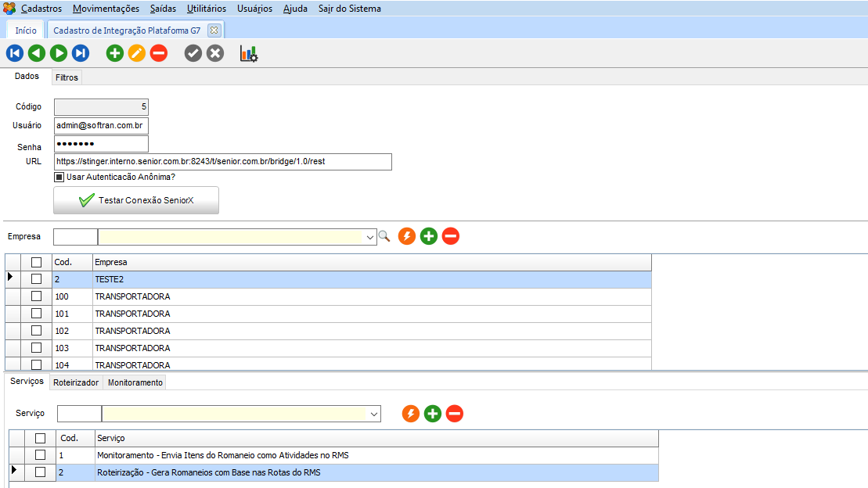This screenshot has width=868, height=488.
Task: Add Empresa with green plus icon
Action: click(x=429, y=236)
